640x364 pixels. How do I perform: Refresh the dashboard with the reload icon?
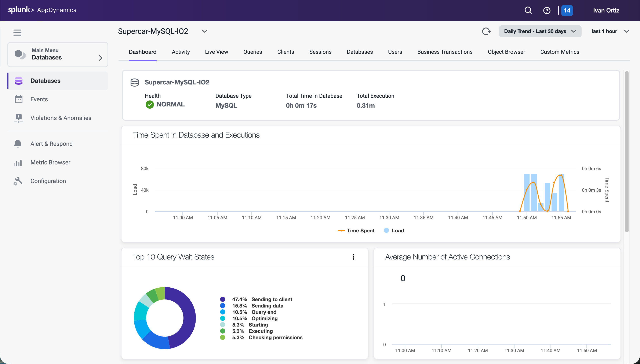[486, 31]
